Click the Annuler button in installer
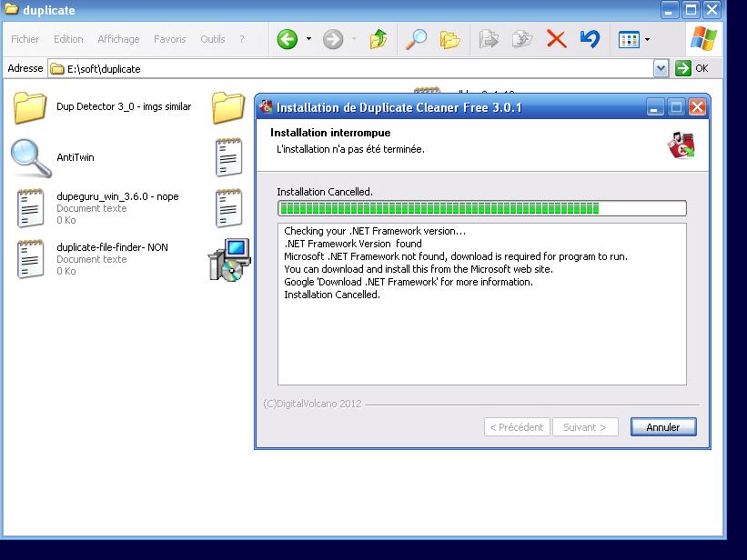Screen dimensions: 747x560 pyautogui.click(x=662, y=427)
